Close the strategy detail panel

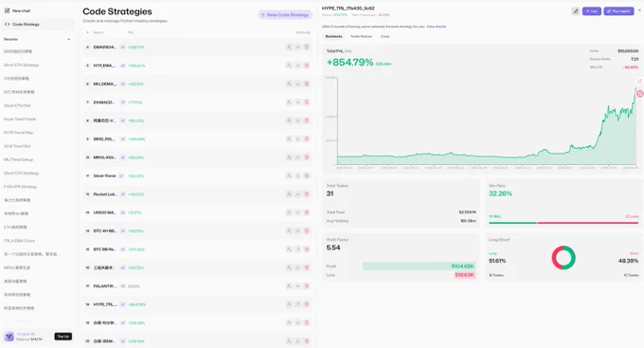point(639,9)
